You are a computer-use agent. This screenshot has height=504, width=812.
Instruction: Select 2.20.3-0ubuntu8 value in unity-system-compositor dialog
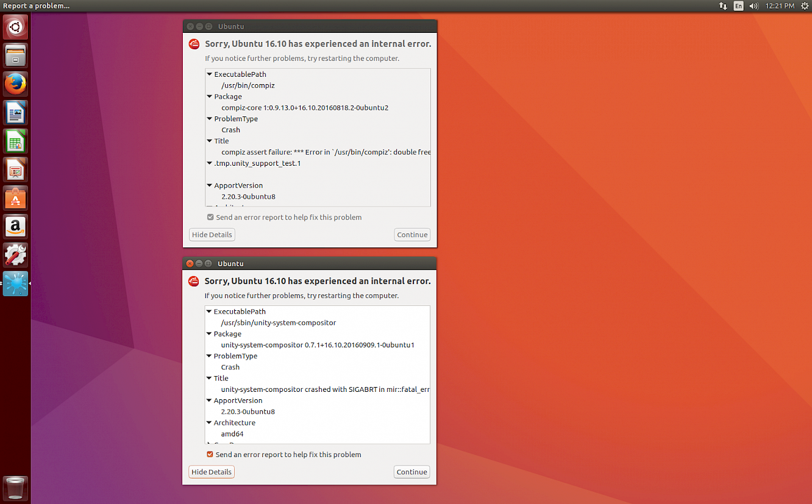[248, 411]
